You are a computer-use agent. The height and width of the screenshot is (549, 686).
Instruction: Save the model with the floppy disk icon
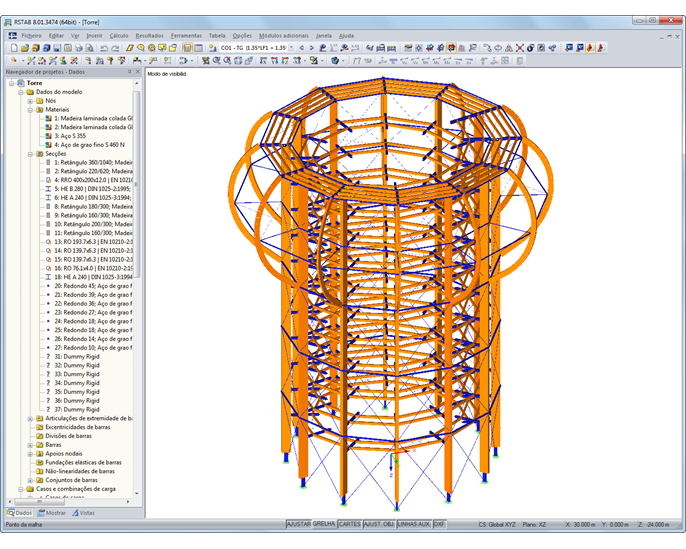[x=57, y=48]
